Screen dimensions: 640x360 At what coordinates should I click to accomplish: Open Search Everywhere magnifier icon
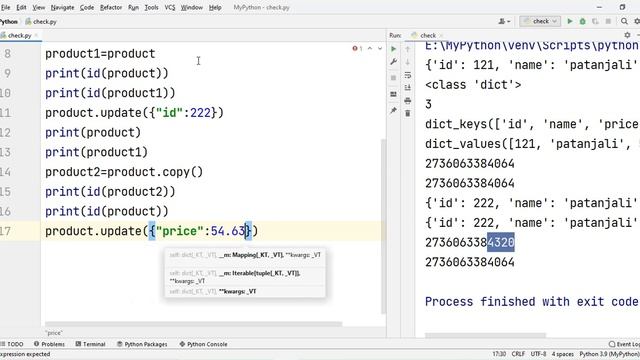624,21
